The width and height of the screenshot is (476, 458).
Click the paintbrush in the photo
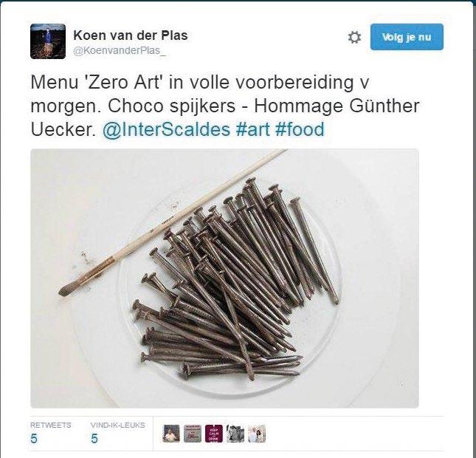(x=170, y=223)
